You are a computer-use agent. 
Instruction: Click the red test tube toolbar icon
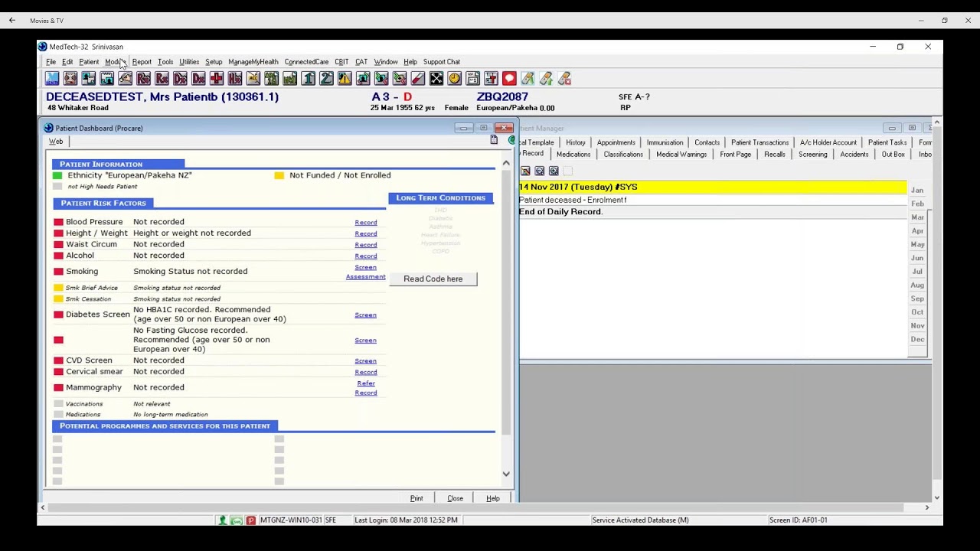(418, 79)
